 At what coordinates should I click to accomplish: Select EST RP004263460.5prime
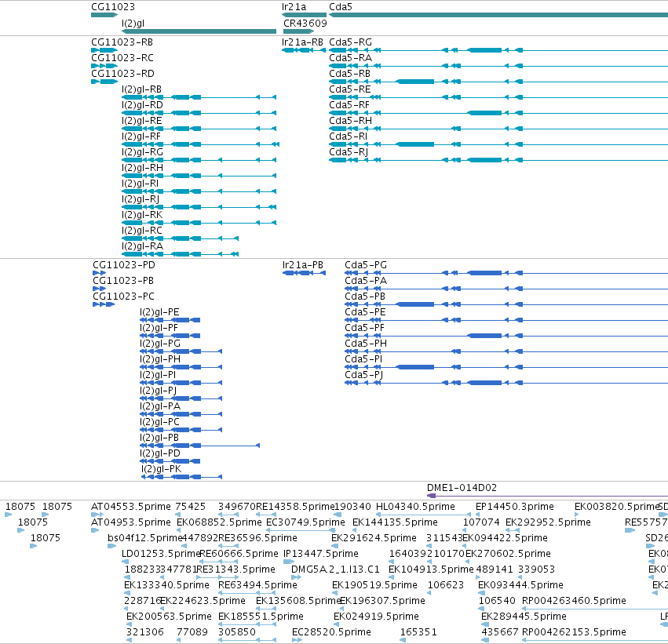click(x=574, y=601)
